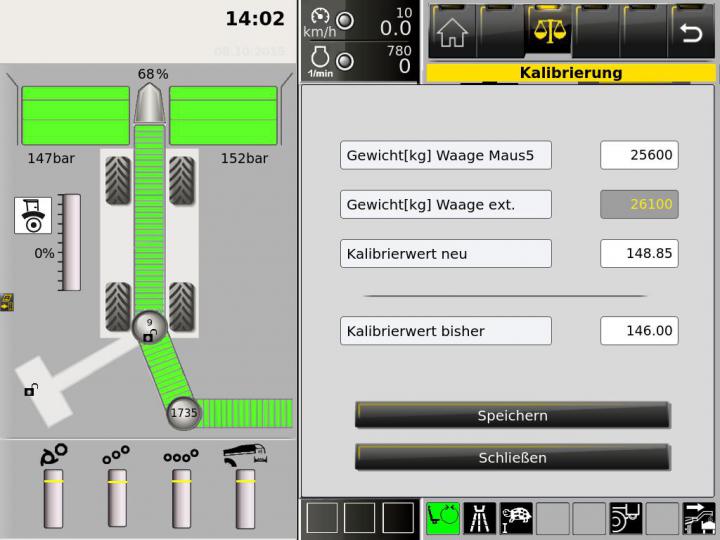720x540 pixels.
Task: Go to the home screen icon
Action: [x=452, y=32]
